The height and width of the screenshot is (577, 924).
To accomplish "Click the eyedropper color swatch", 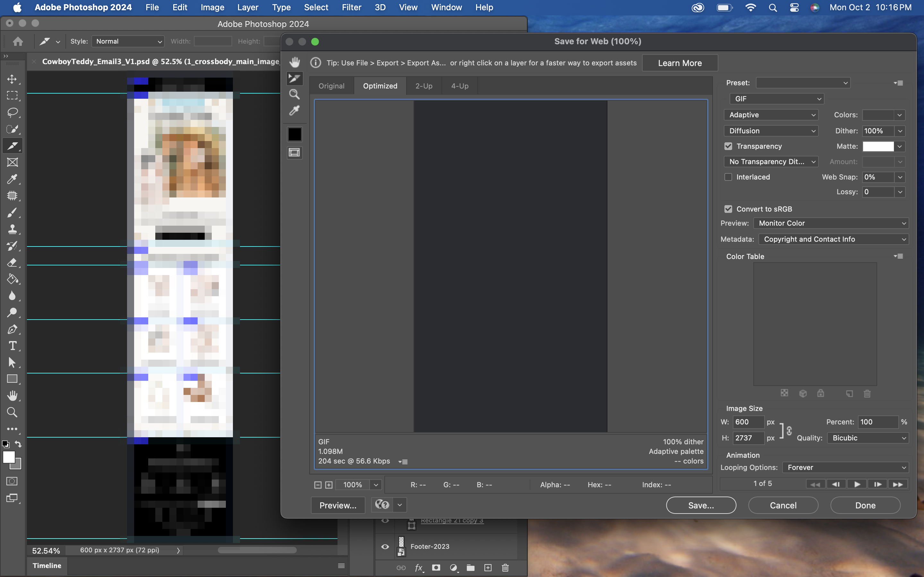I will tap(295, 134).
